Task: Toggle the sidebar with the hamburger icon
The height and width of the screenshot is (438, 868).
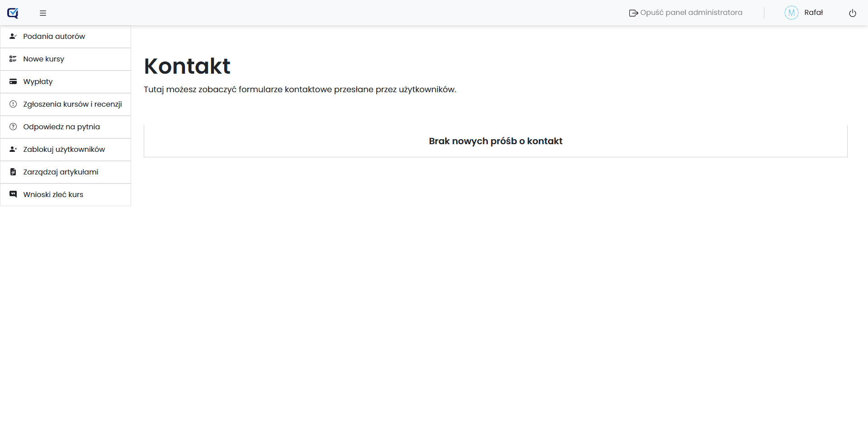Action: point(43,13)
